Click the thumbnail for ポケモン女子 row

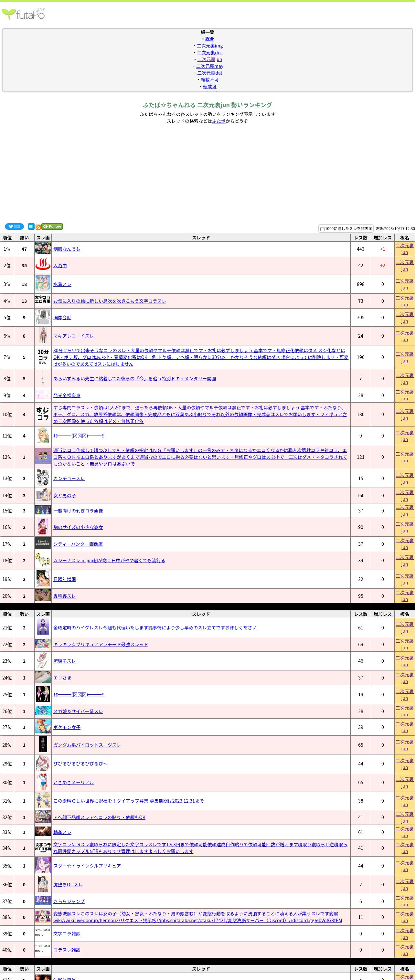coord(43,727)
